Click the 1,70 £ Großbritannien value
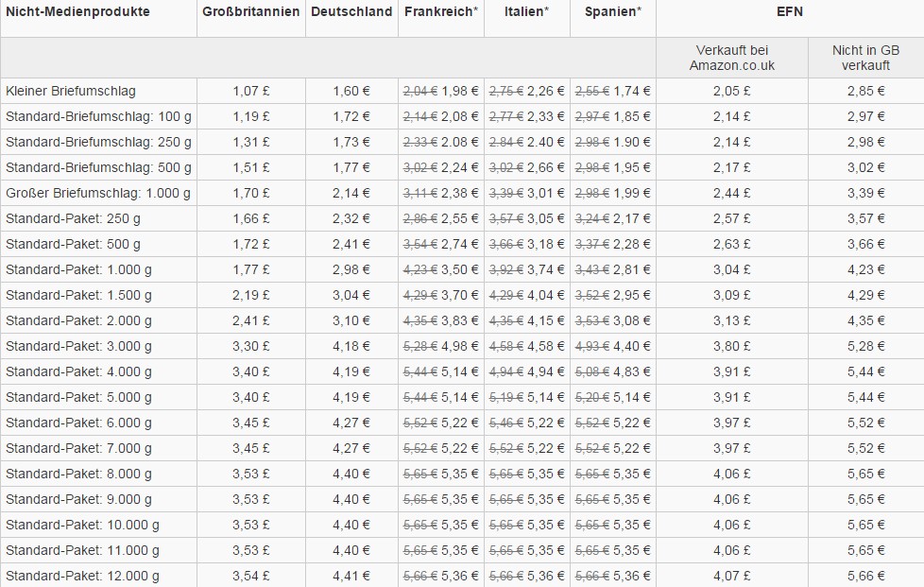This screenshot has height=587, width=924. click(251, 194)
